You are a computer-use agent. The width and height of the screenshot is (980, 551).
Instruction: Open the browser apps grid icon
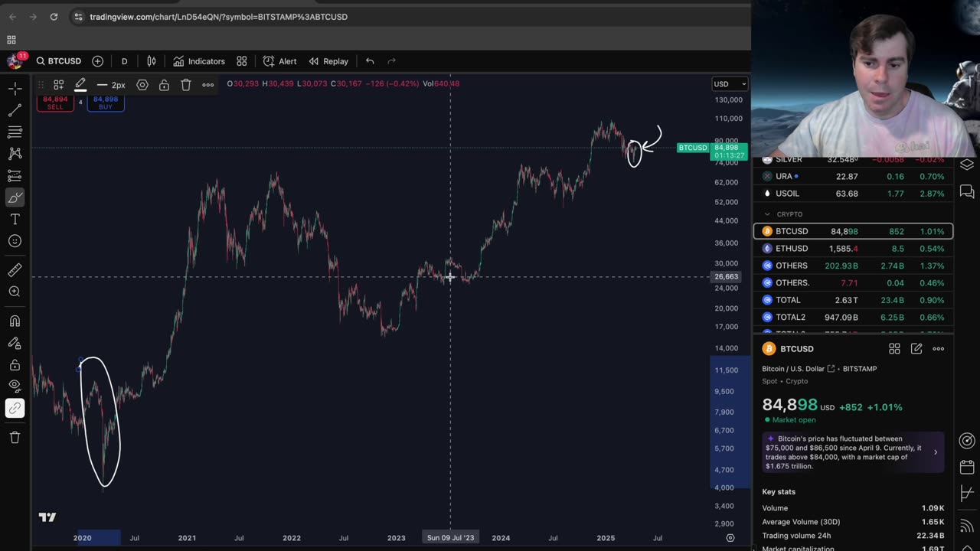[x=11, y=40]
